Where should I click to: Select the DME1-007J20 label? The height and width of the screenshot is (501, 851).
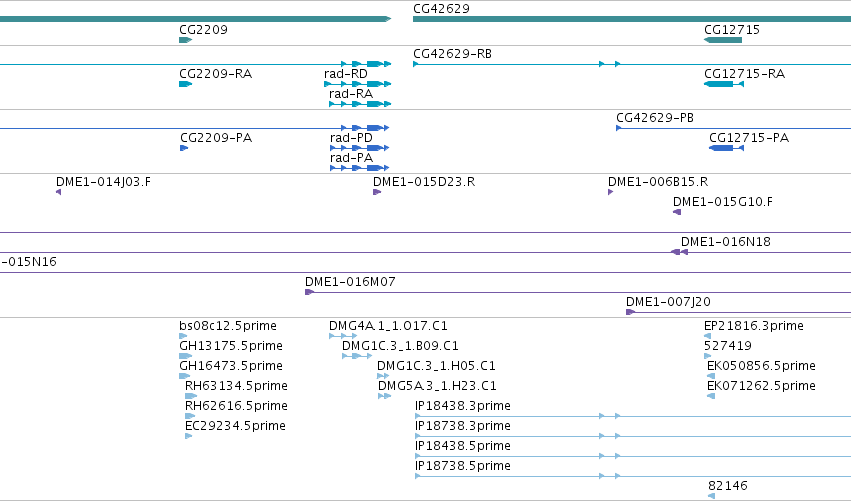pos(668,302)
